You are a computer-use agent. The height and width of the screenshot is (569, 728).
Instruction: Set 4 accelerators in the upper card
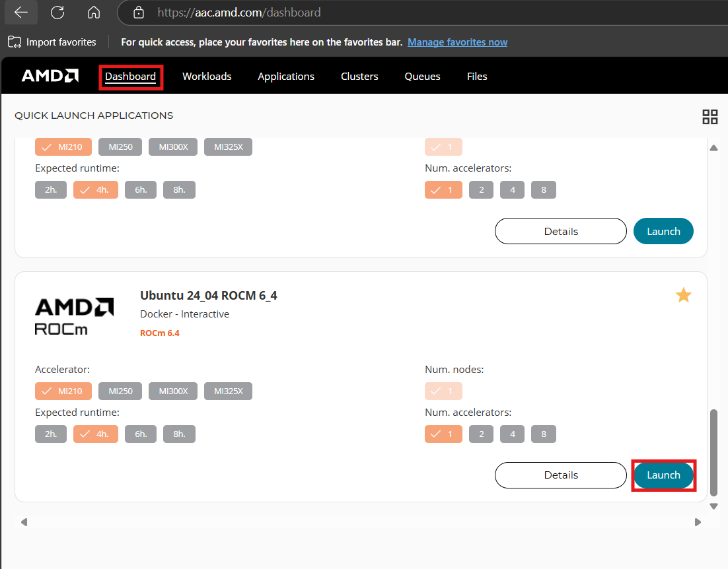tap(512, 189)
